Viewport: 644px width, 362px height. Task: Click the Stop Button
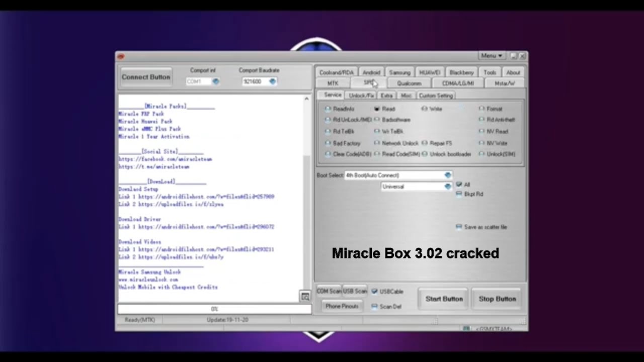click(497, 299)
